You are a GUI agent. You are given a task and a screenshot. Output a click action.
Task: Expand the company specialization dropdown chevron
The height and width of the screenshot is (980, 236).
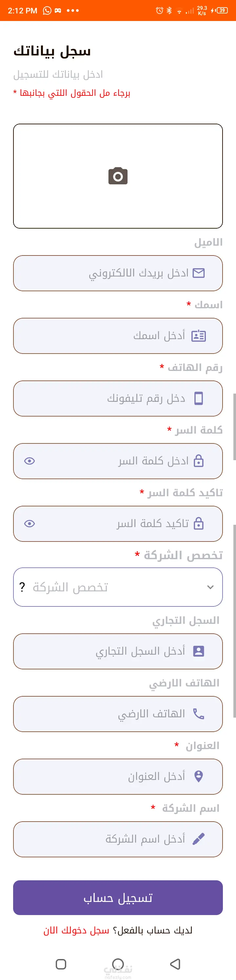[210, 587]
